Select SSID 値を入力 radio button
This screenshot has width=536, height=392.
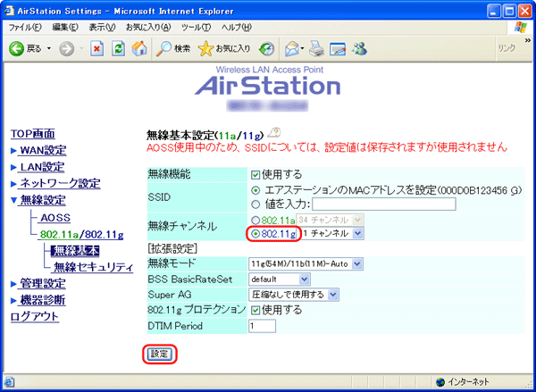pos(255,204)
